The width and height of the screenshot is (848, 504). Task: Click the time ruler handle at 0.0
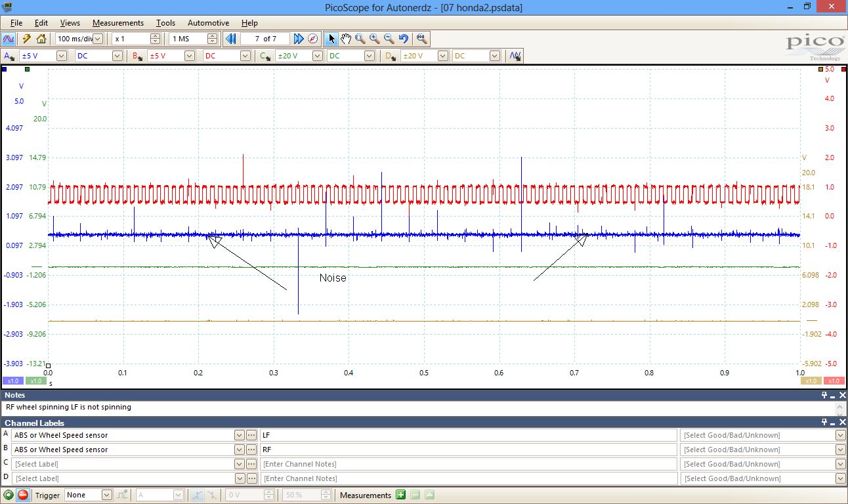pyautogui.click(x=48, y=366)
